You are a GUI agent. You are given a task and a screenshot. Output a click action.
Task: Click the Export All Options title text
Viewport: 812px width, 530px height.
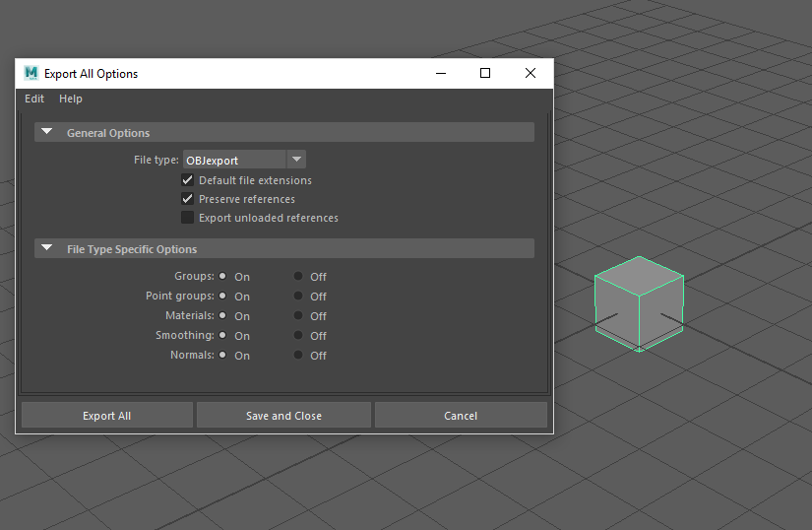pyautogui.click(x=92, y=74)
